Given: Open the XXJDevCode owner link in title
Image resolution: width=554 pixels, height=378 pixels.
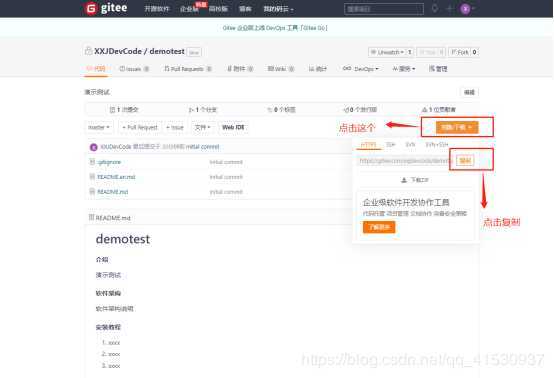Looking at the screenshot, I should (118, 51).
